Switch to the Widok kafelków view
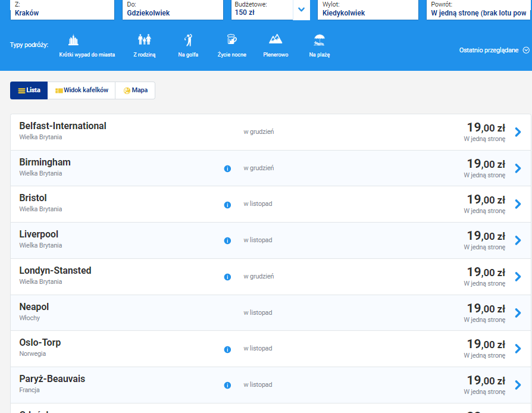Screen dimensions: 532x413 coord(82,90)
